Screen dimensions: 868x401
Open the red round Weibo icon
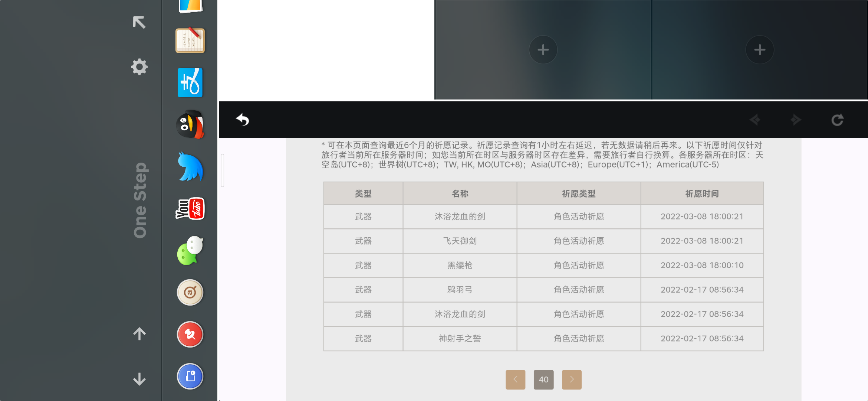click(x=190, y=335)
